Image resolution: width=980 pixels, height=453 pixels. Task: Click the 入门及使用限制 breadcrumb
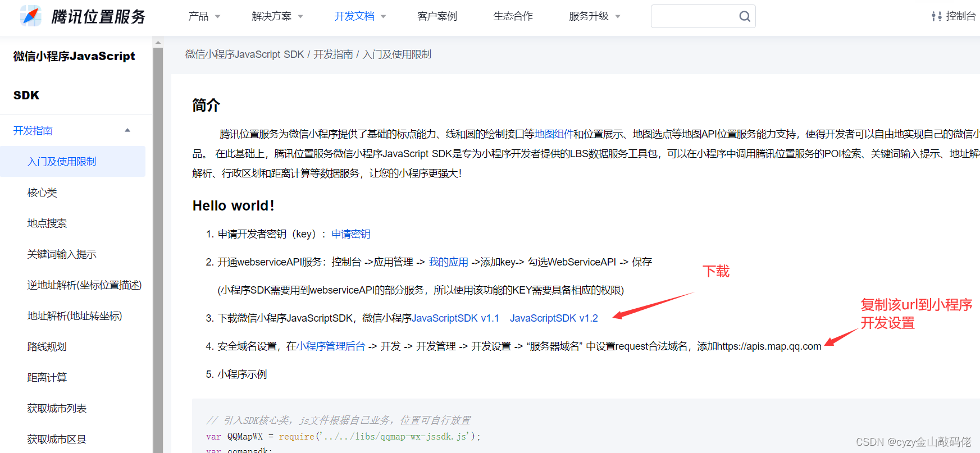point(397,54)
